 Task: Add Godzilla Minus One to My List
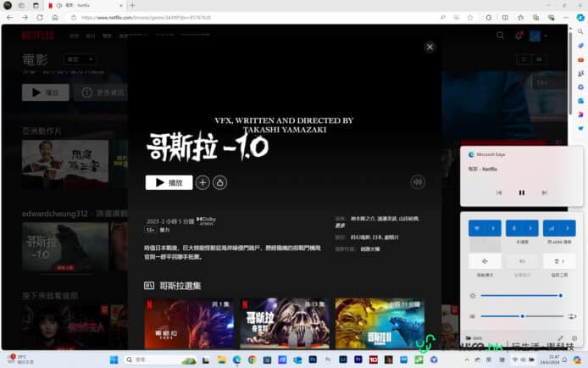point(202,182)
